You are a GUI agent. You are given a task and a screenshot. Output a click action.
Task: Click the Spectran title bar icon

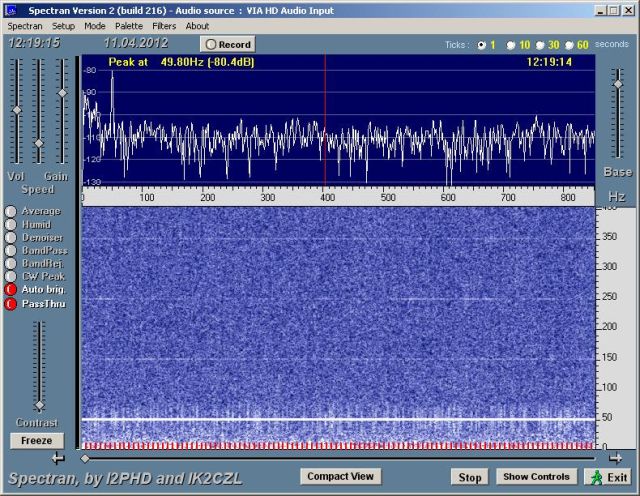pyautogui.click(x=11, y=11)
